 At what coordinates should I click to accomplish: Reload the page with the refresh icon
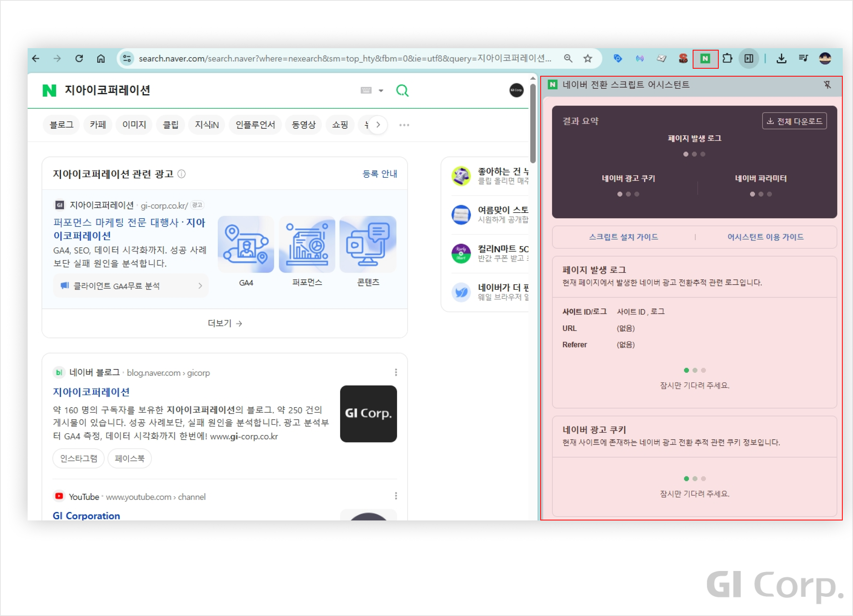coord(79,59)
